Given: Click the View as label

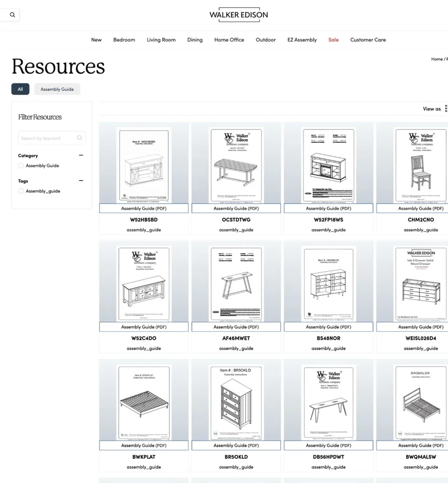Looking at the screenshot, I should point(432,109).
